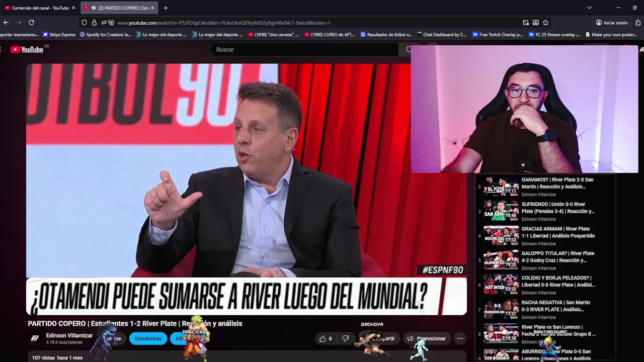This screenshot has width=644, height=362.
Task: Open thumbnail for 'RACHA NEGATIVA' video
Action: [x=501, y=309]
